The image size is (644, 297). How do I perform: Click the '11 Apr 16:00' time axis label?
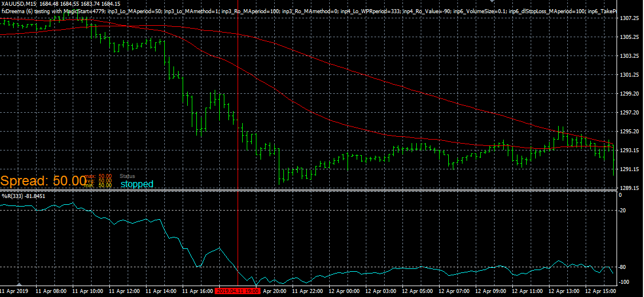(x=197, y=291)
